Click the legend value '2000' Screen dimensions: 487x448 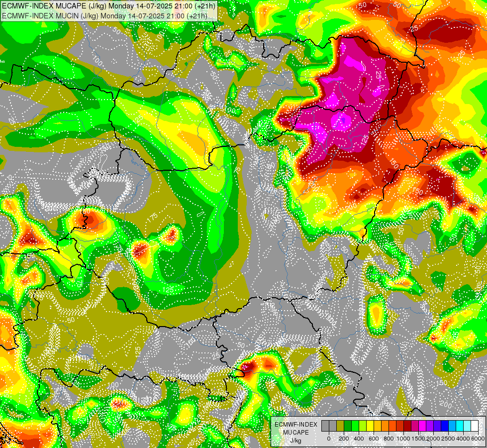(x=433, y=439)
